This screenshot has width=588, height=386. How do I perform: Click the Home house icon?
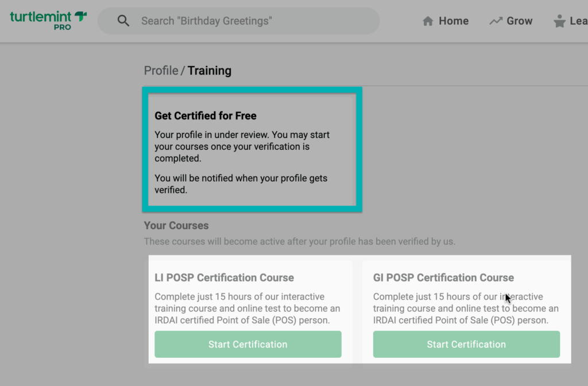coord(428,21)
